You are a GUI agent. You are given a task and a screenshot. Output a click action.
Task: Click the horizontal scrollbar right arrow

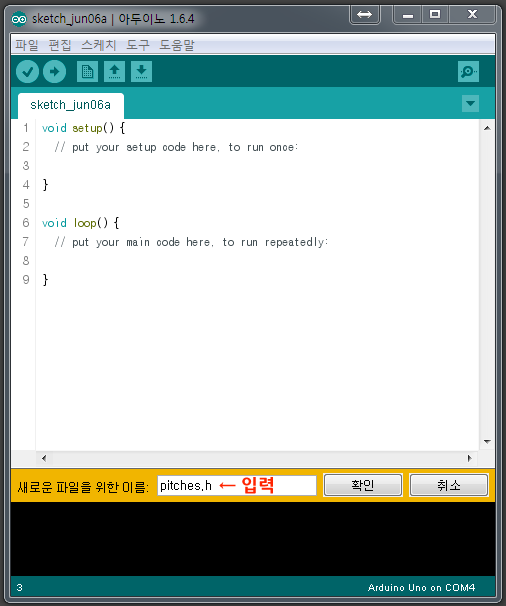tap(470, 458)
